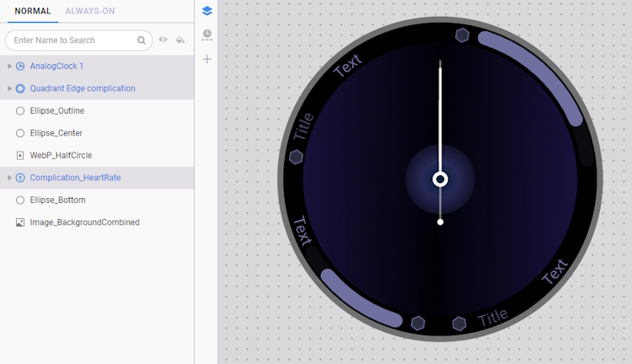
Task: Toggle the fill filter bucket icon
Action: click(x=180, y=40)
